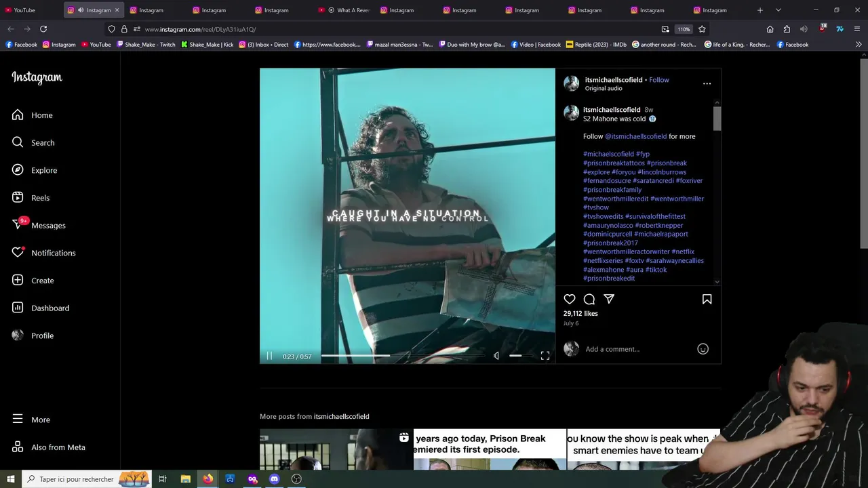
Task: Click itsmichaelscofield in More posts heading
Action: [x=341, y=417]
